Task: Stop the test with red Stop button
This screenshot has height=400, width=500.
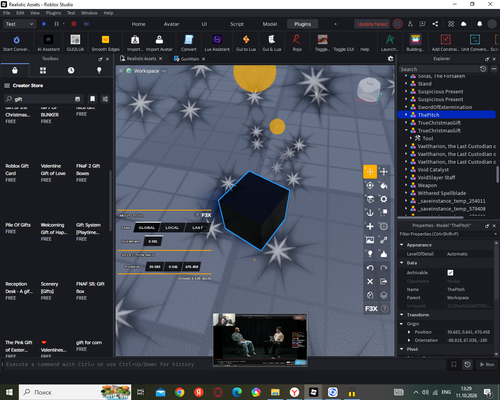Action: [x=74, y=24]
